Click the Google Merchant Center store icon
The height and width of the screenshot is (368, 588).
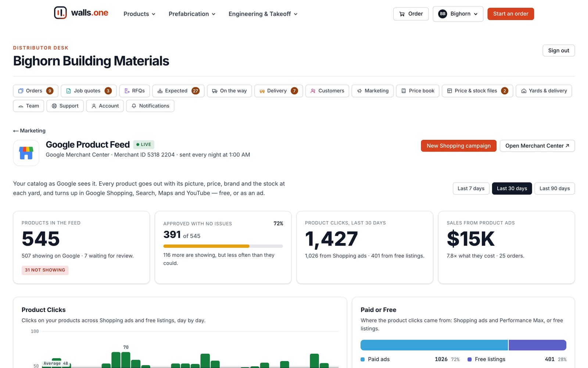click(x=26, y=153)
